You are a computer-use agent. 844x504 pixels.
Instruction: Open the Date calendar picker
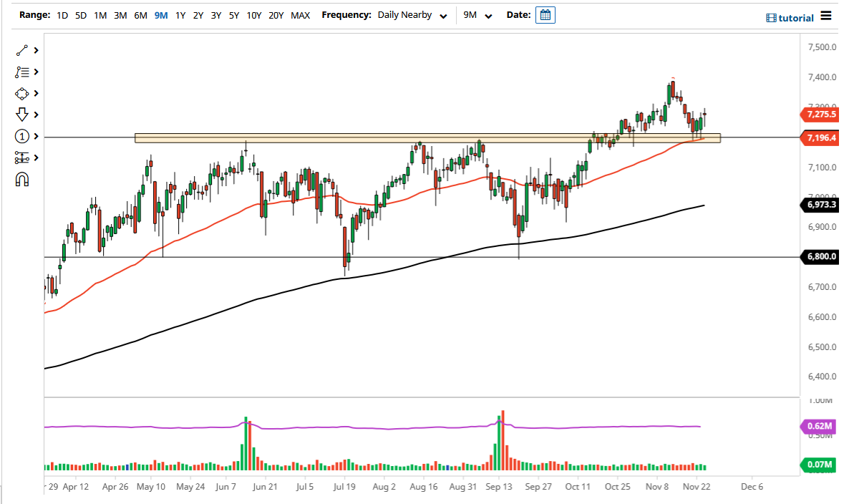click(x=545, y=14)
